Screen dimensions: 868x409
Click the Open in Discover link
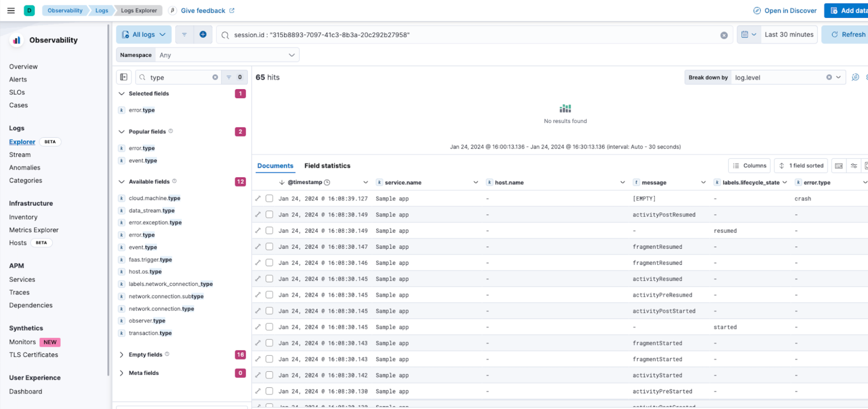[784, 10]
